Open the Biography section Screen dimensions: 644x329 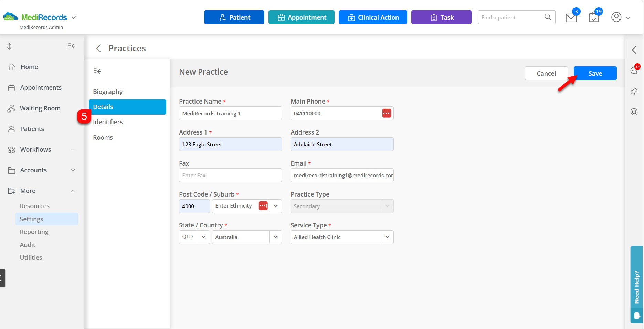108,92
